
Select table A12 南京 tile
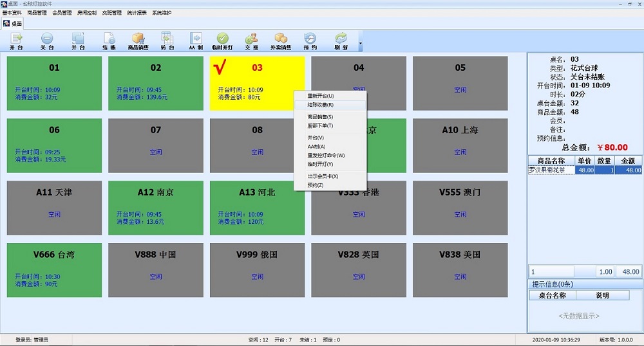156,208
